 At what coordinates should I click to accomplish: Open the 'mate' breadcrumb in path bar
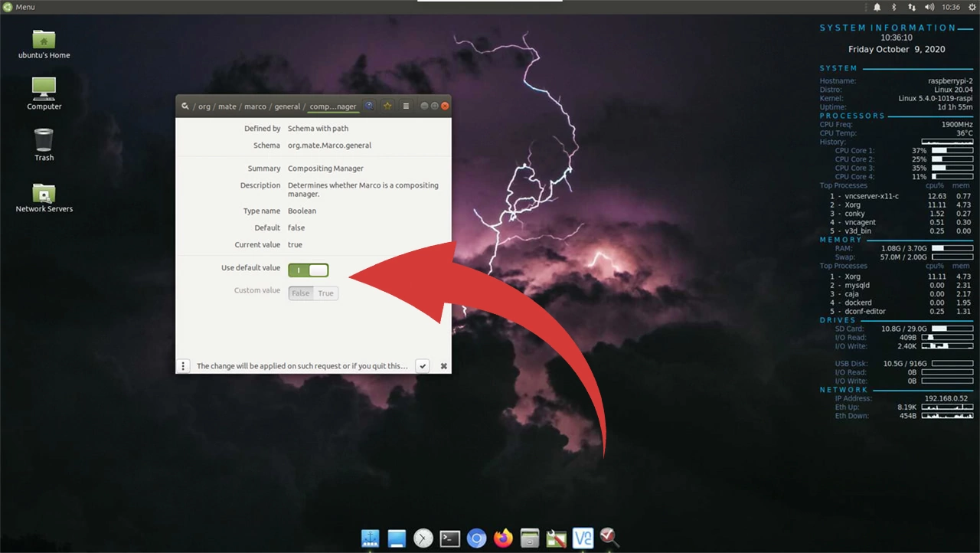coord(227,106)
